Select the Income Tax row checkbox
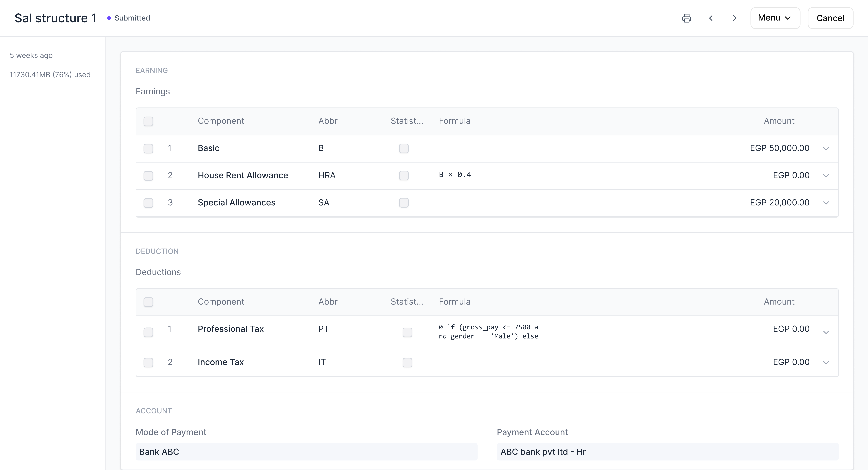 click(148, 362)
